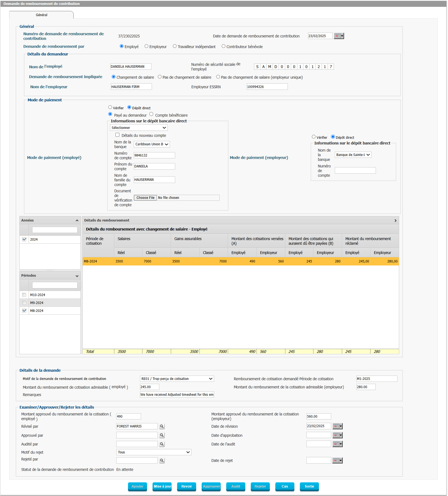The width and height of the screenshot is (448, 496).
Task: Open lookup icon beside Approuvé par
Action: (162, 435)
